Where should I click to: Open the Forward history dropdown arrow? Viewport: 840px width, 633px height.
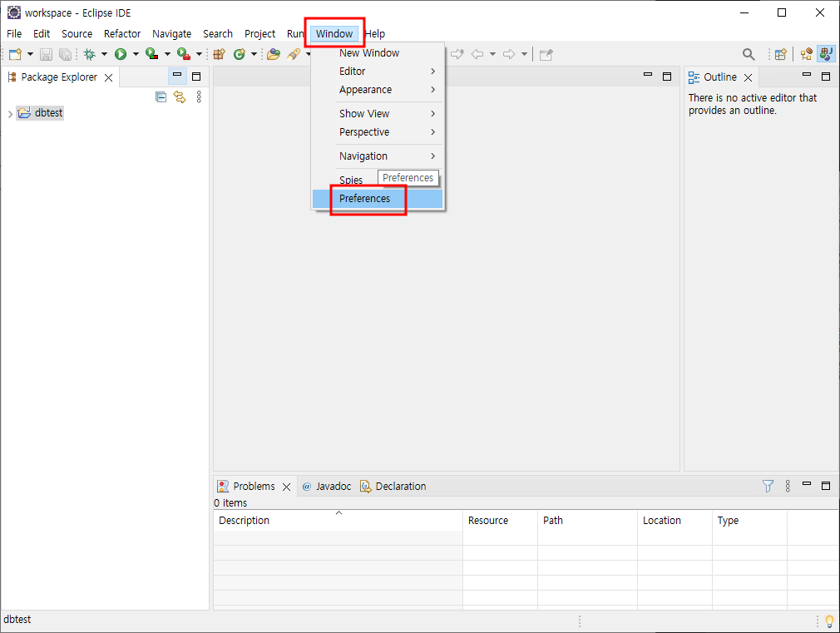coord(524,54)
